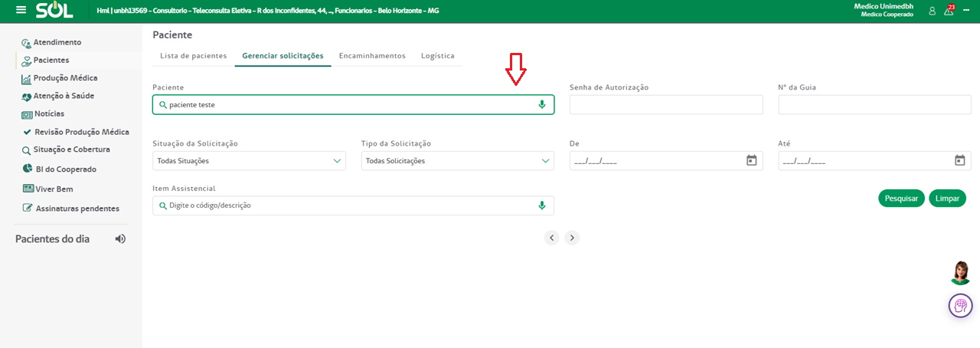Open Produção Médica in the sidebar
The image size is (980, 348).
65,78
